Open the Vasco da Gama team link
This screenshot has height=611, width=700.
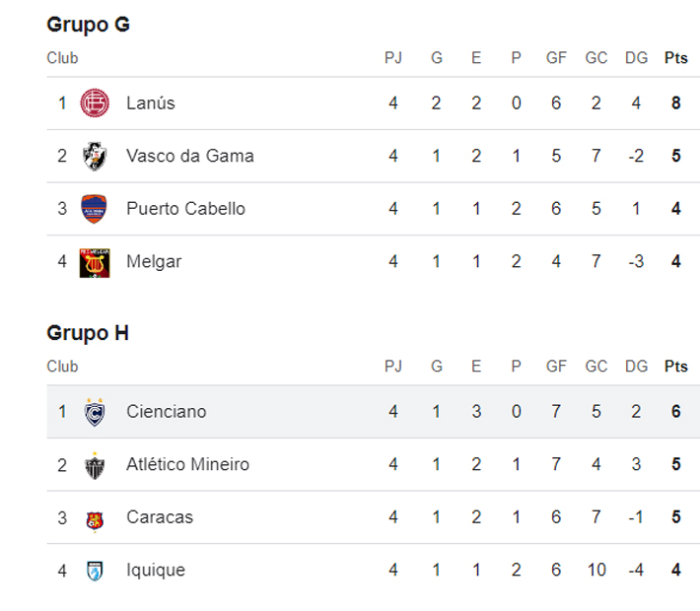pyautogui.click(x=189, y=156)
